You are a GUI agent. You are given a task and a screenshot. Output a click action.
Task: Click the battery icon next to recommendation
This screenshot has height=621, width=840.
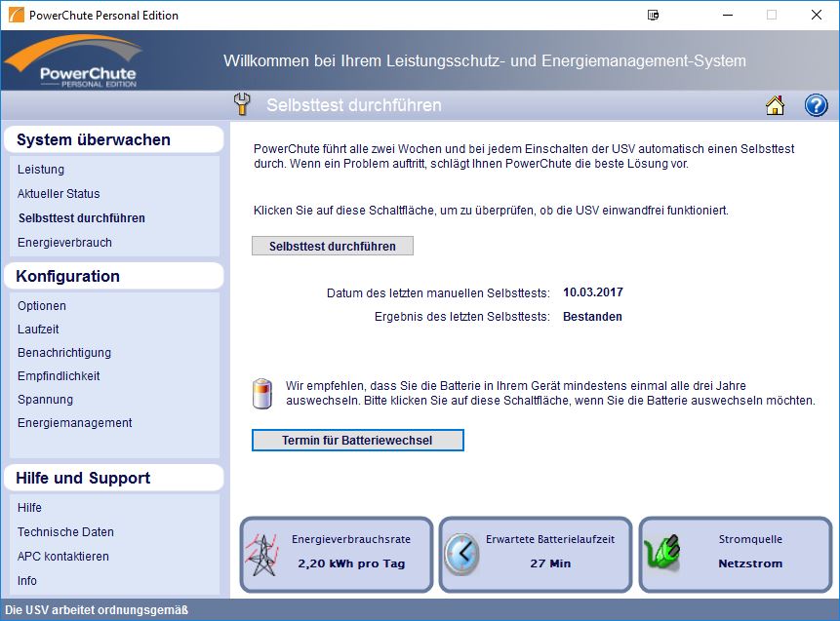(262, 394)
